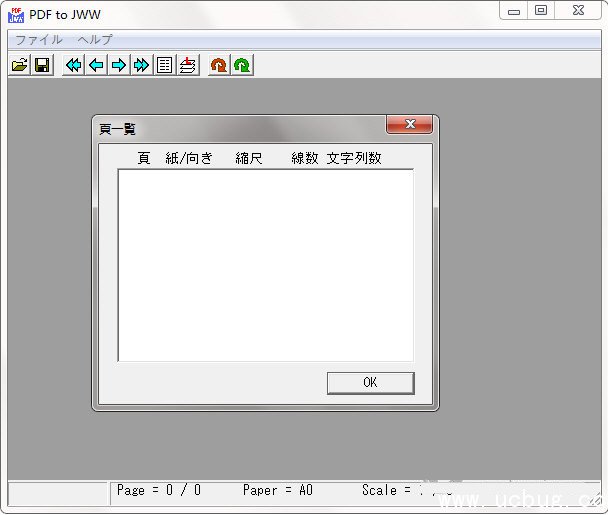The width and height of the screenshot is (608, 515).
Task: Jump to last page with double-right arrow
Action: pyautogui.click(x=142, y=65)
